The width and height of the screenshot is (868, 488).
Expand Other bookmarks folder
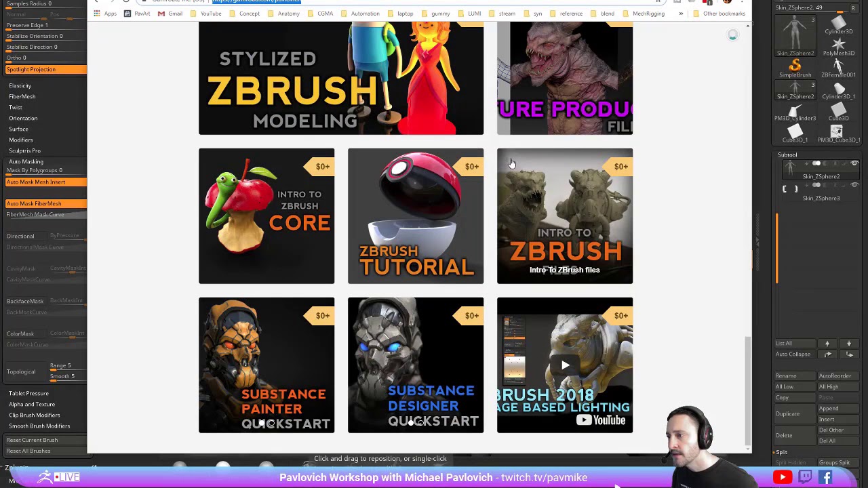(x=719, y=14)
